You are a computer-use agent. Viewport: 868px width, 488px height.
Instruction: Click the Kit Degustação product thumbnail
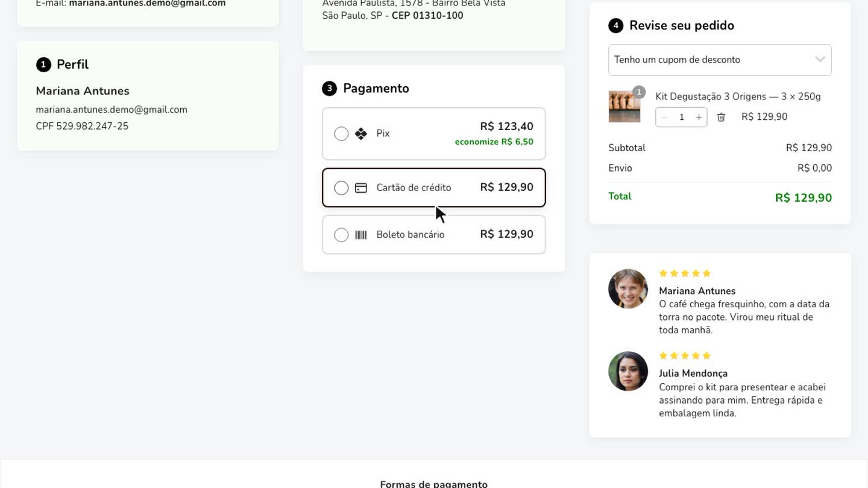tap(624, 107)
